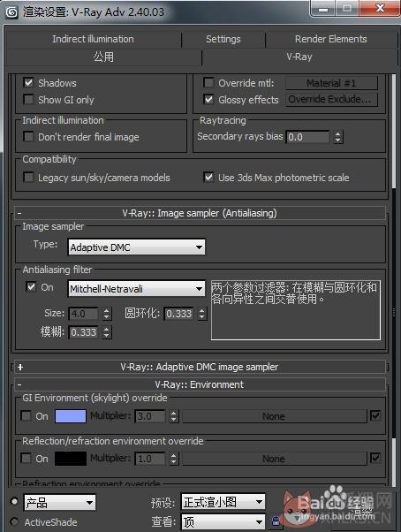Click the Secondary rays bias field
Screen dimensions: 401x532
click(307, 137)
